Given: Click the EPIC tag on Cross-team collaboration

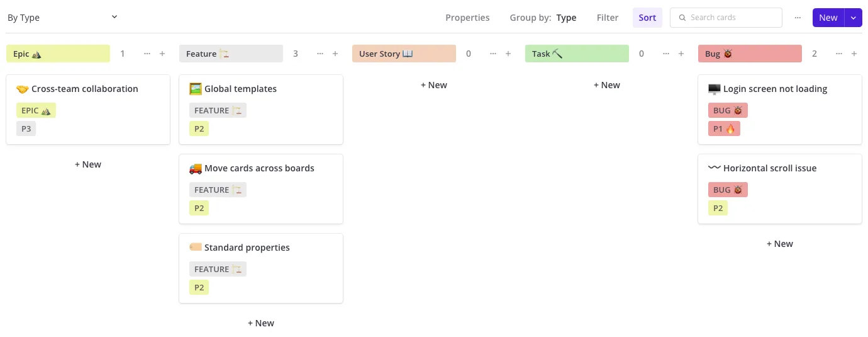Looking at the screenshot, I should point(36,110).
